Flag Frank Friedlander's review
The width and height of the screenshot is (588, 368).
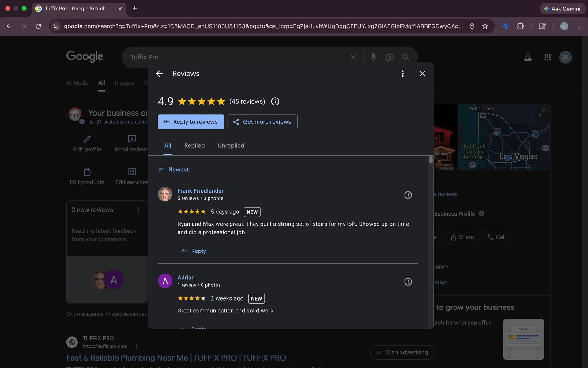(x=408, y=195)
